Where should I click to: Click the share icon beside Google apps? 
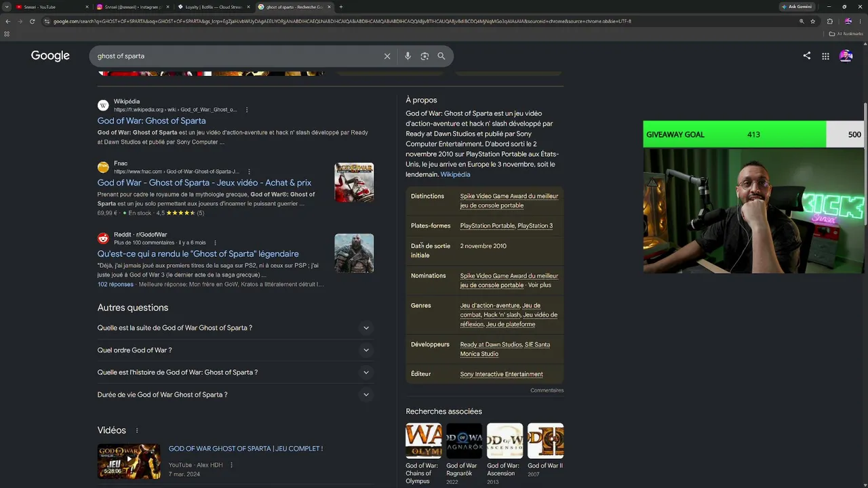(806, 56)
